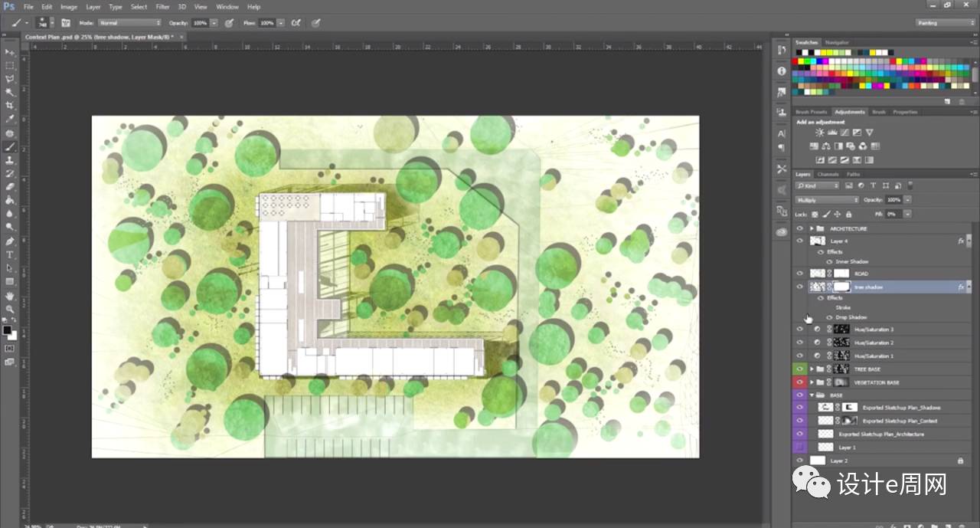Hide the VEGETATION BASE group
Screen dimensions: 980x528
(x=800, y=382)
